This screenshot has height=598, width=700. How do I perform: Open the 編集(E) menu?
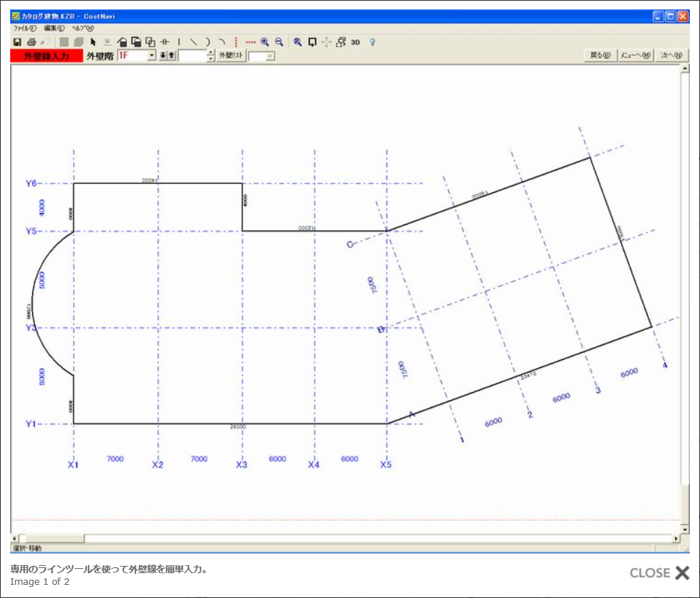54,28
